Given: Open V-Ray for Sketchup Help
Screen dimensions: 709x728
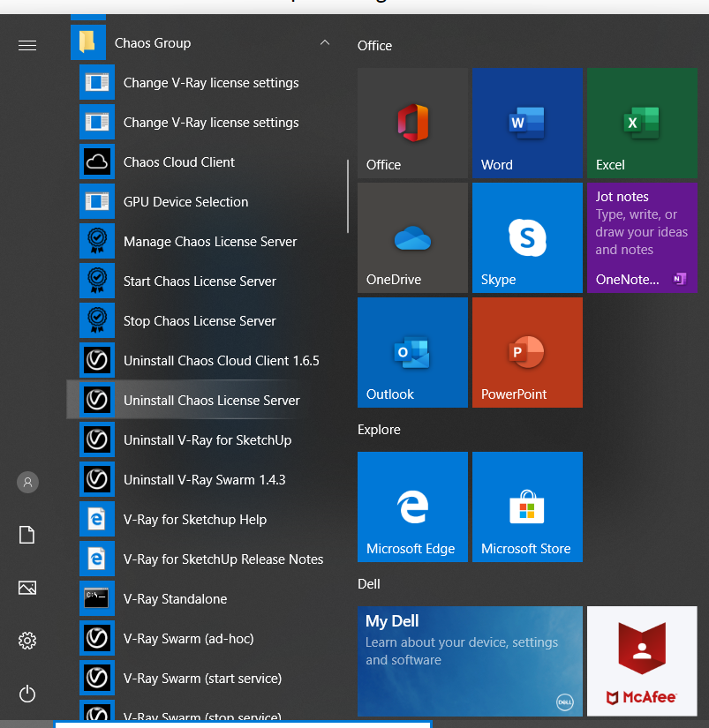Looking at the screenshot, I should coord(195,520).
